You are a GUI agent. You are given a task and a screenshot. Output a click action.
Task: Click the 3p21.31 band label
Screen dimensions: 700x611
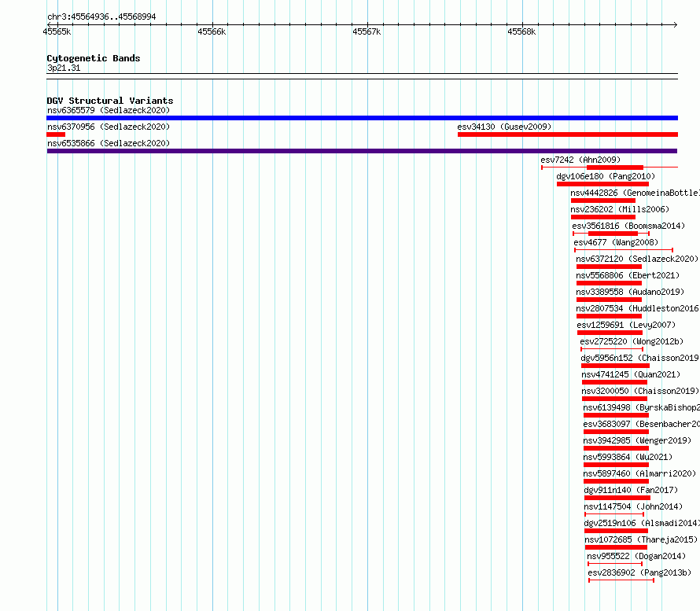(64, 68)
